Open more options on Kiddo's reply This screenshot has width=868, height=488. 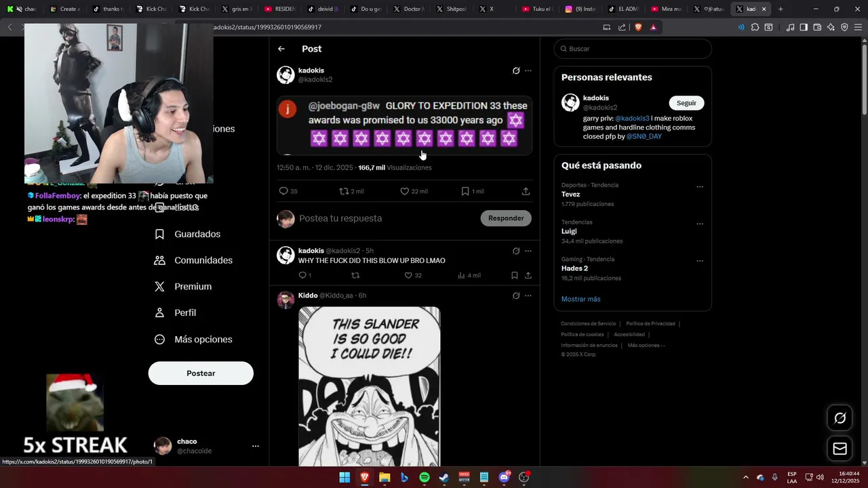tap(528, 296)
